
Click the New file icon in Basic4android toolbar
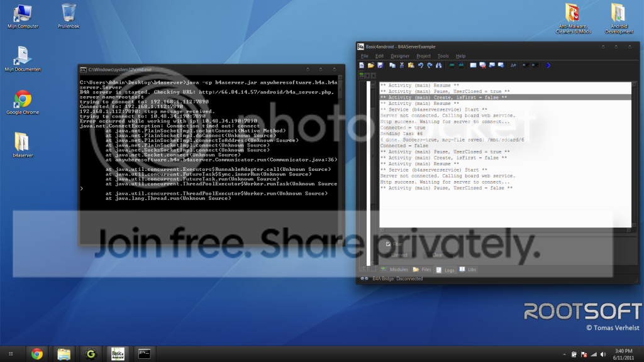pos(362,65)
